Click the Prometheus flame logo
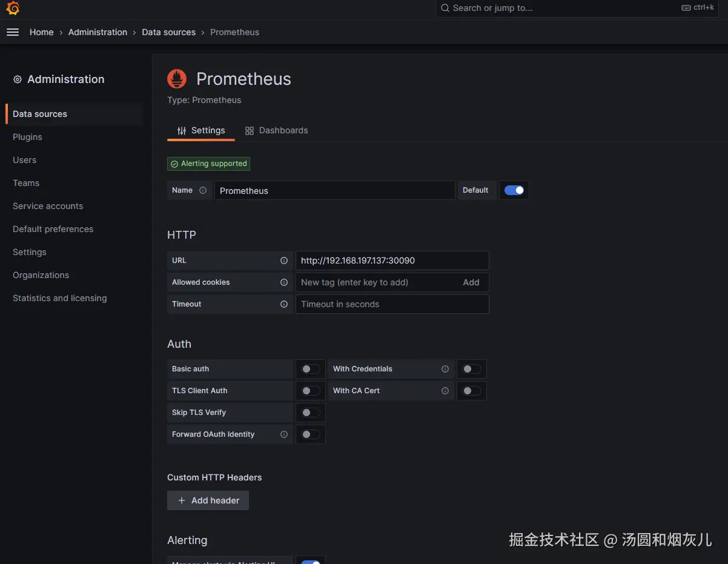This screenshot has height=564, width=728. pyautogui.click(x=177, y=79)
